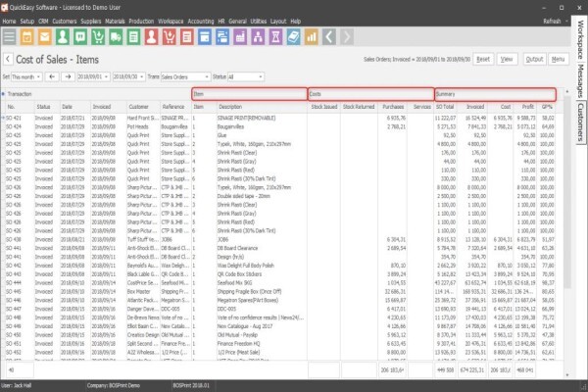Click the View button

click(x=507, y=59)
